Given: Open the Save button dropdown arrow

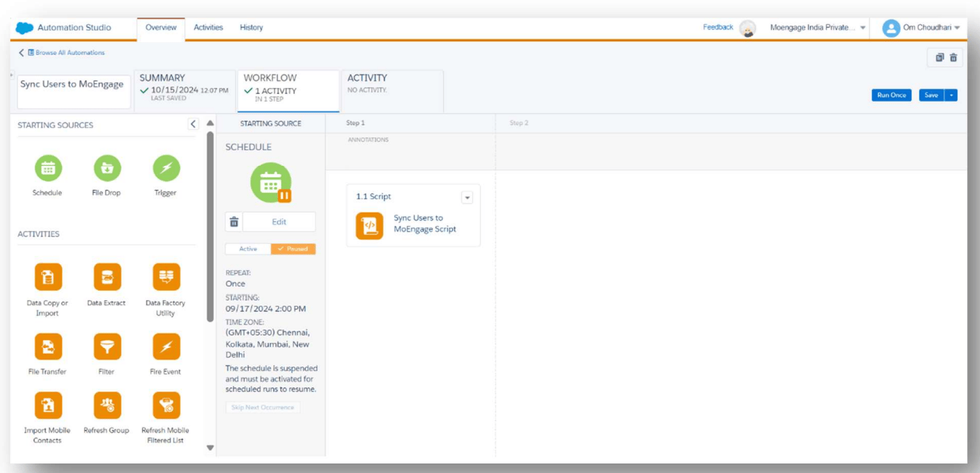Looking at the screenshot, I should click(951, 95).
